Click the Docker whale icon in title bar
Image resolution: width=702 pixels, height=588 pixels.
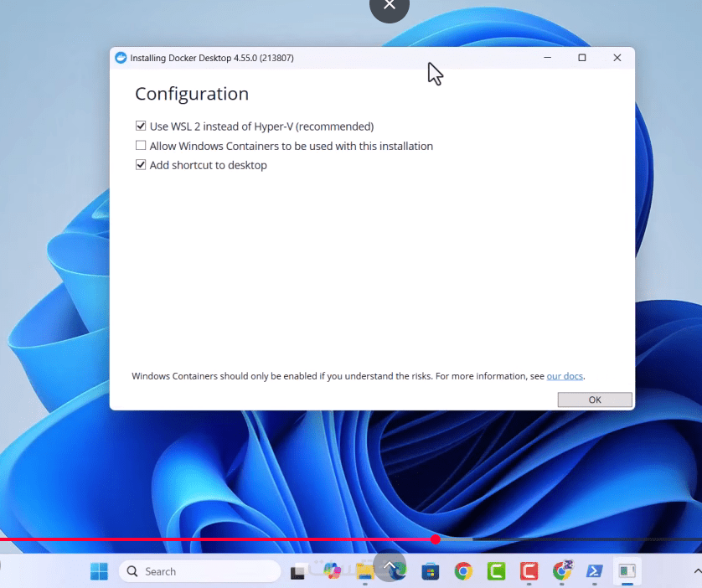[x=121, y=58]
